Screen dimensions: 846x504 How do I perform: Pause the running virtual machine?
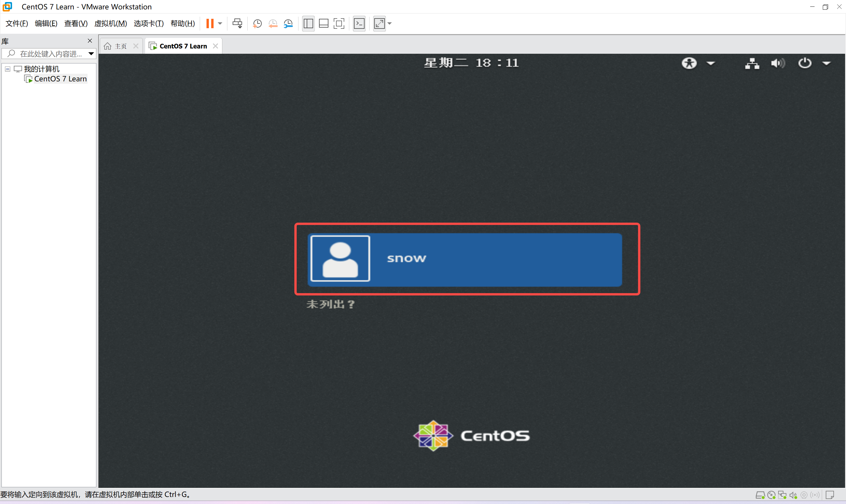pyautogui.click(x=210, y=23)
